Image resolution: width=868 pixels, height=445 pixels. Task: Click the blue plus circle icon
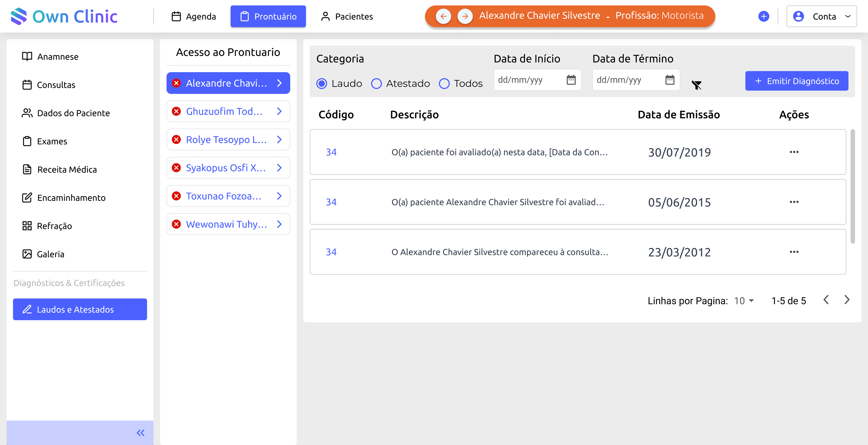(763, 16)
